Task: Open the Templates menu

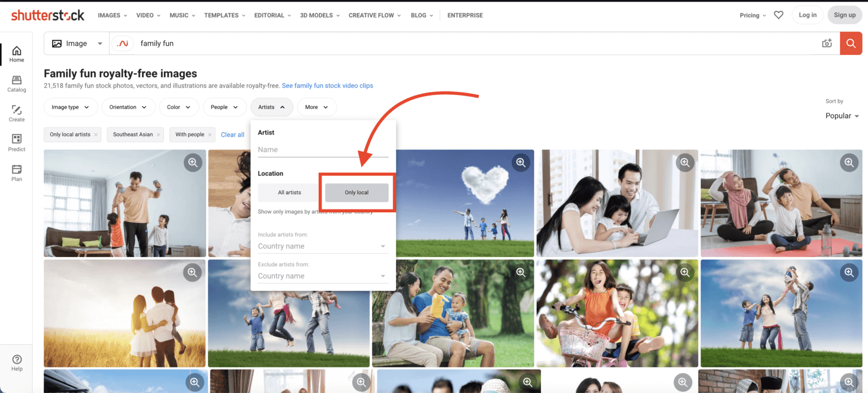Action: [224, 15]
